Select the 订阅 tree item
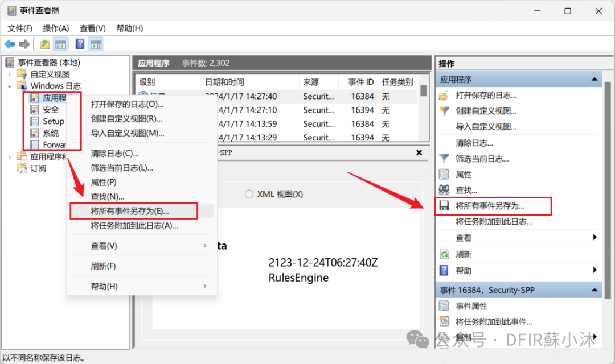This screenshot has width=615, height=364. pos(38,168)
